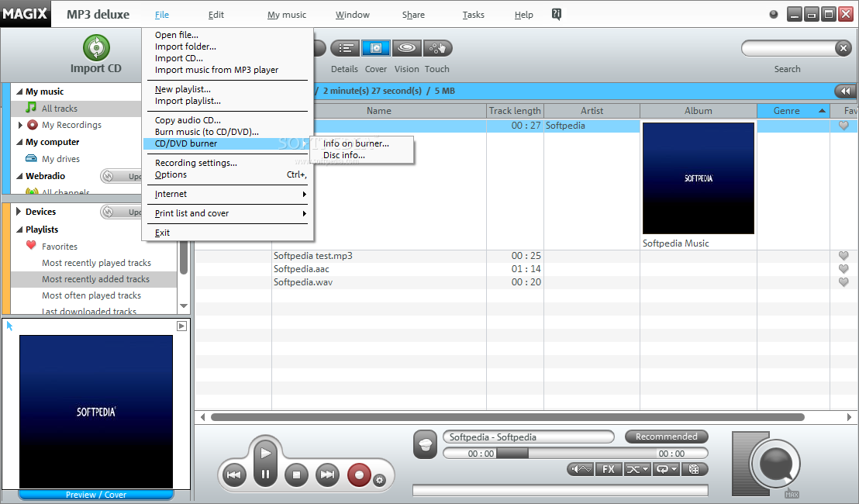Switch to Vision view

point(406,48)
